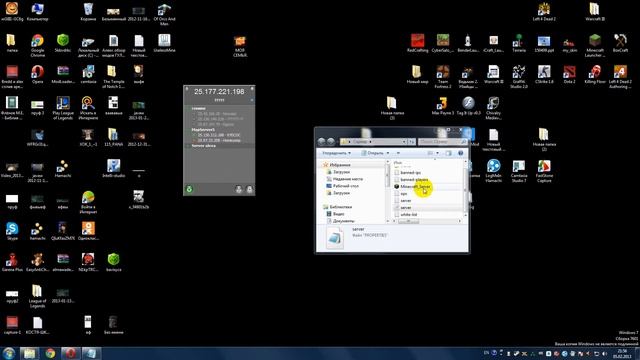
Task: Select Документы in Explorer navigation pane
Action: click(x=340, y=221)
